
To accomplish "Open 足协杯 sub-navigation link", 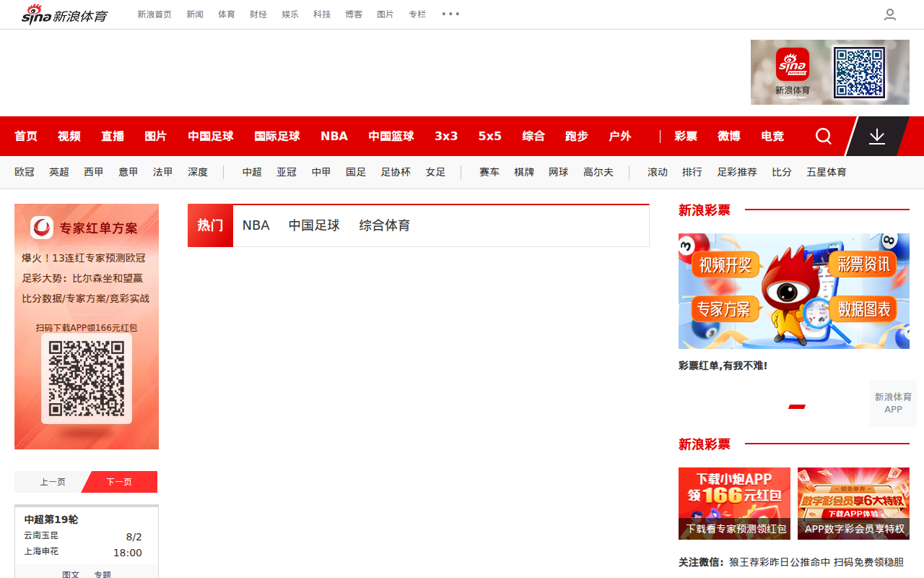I will [396, 172].
